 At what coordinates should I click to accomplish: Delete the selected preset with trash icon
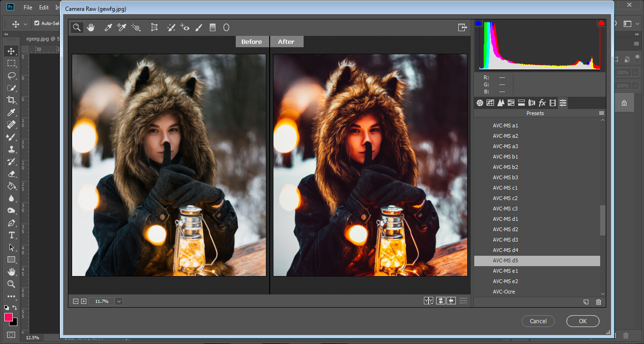coord(598,302)
